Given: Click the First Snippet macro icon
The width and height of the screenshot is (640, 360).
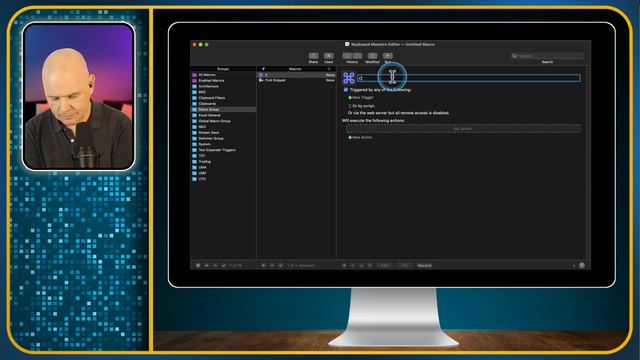Looking at the screenshot, I should (x=261, y=80).
